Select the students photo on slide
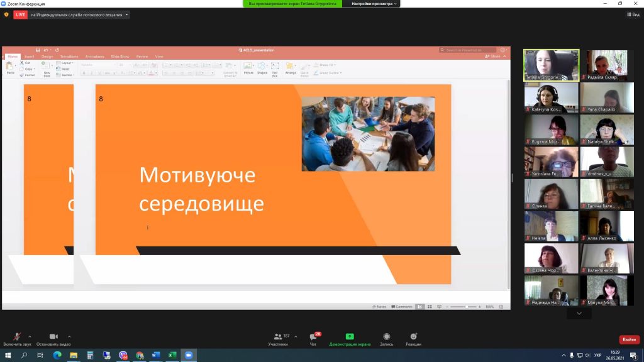Viewport: 644px width, 362px height. coord(368,134)
